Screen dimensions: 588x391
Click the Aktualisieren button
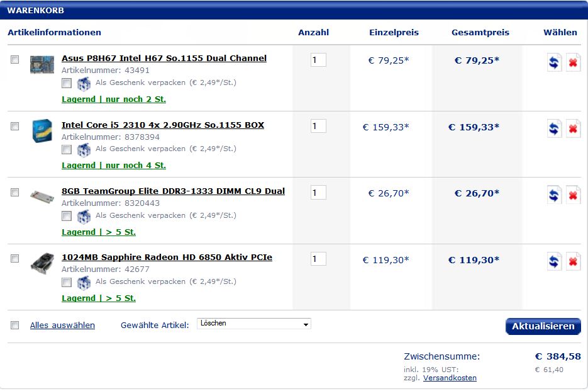pos(543,326)
